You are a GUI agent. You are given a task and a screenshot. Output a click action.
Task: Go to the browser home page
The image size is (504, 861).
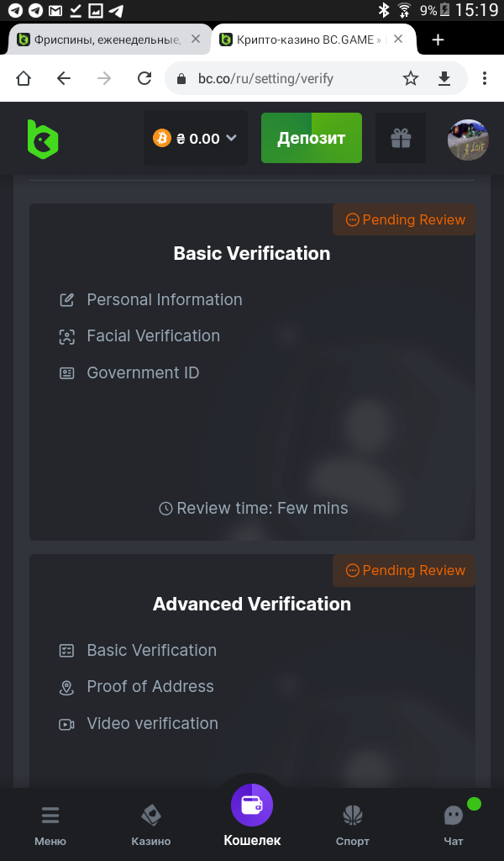pyautogui.click(x=24, y=79)
